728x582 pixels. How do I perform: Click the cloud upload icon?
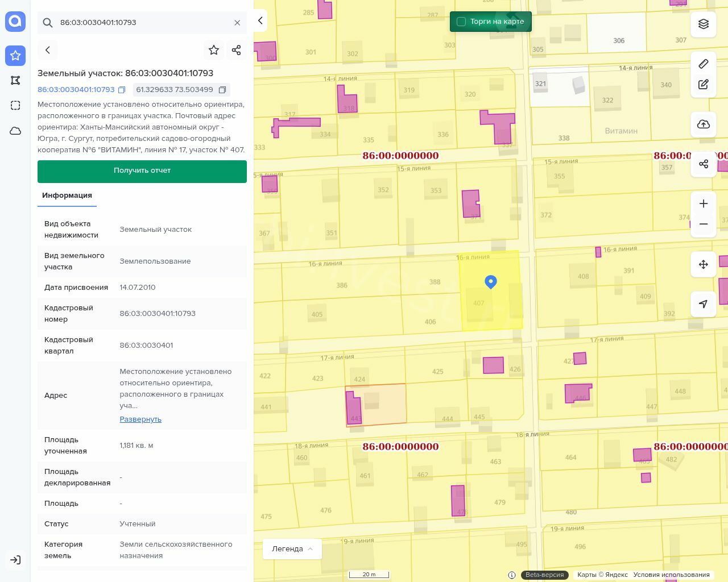(704, 124)
